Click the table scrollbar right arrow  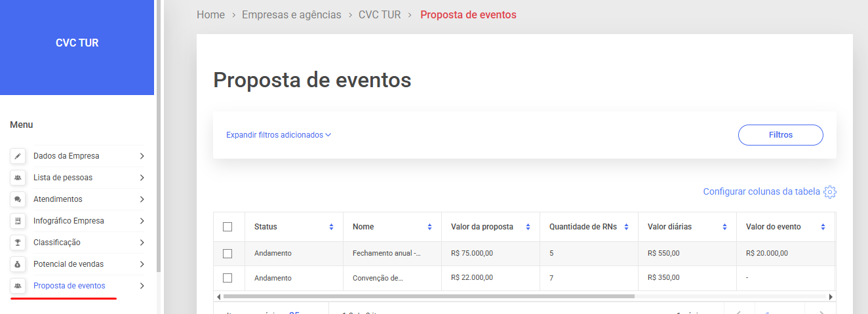pos(831,296)
